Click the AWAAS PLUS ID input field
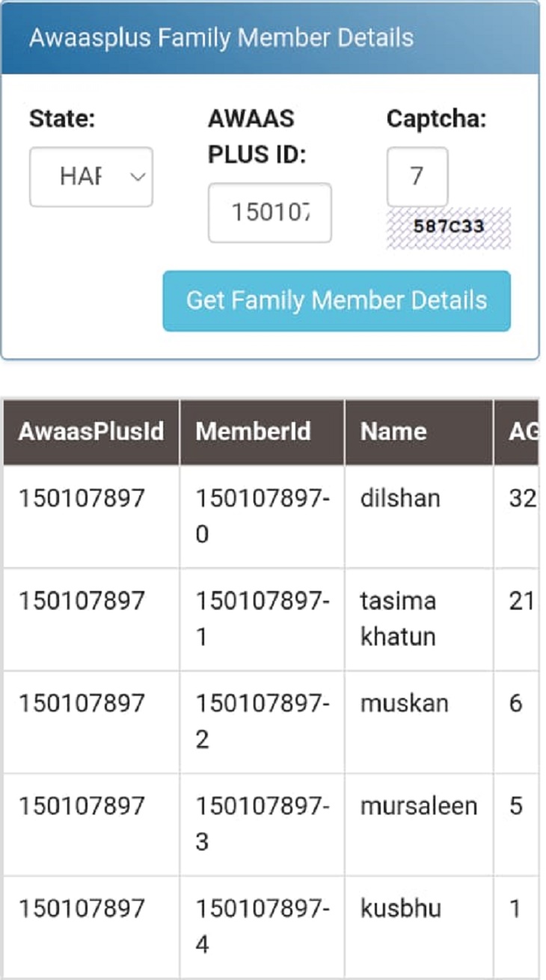 269,213
